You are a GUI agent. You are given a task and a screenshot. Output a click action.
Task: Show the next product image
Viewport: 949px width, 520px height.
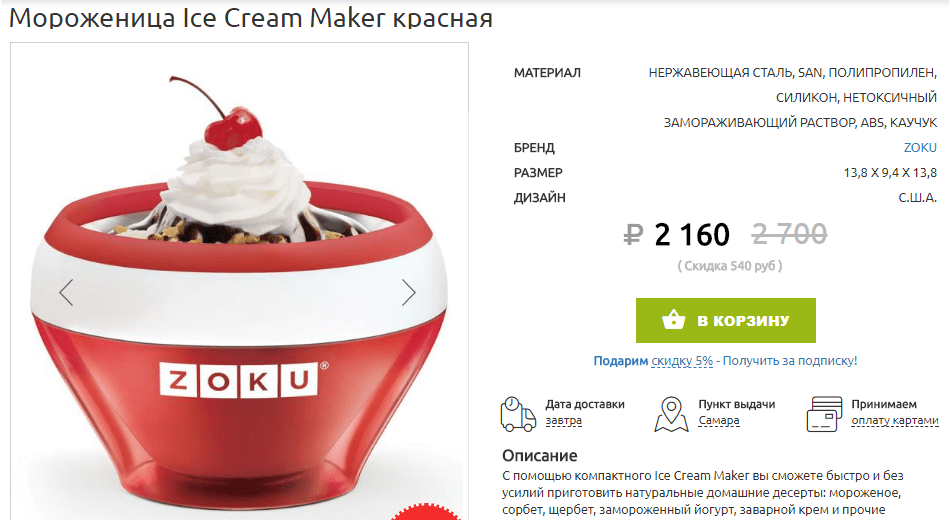click(409, 293)
